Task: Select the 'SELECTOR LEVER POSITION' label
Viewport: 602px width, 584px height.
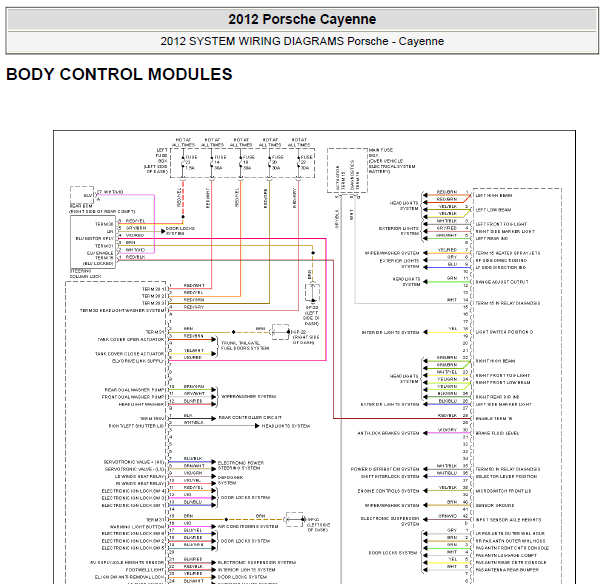Action: point(506,476)
